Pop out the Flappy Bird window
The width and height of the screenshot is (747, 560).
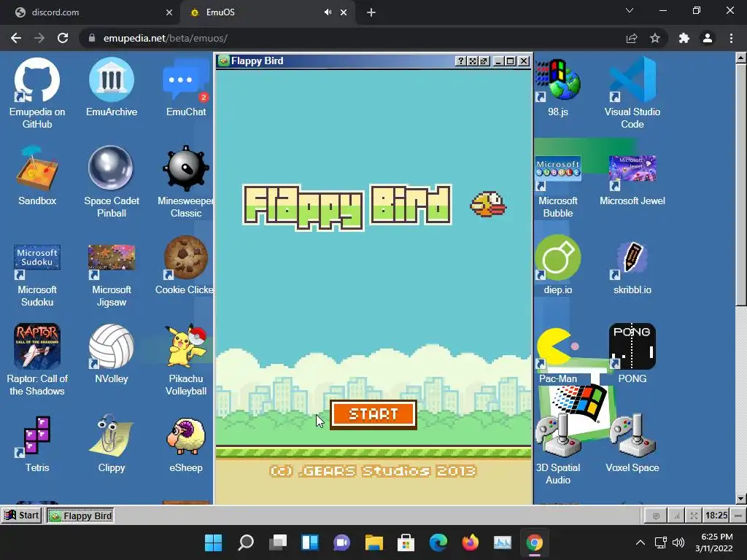[484, 61]
